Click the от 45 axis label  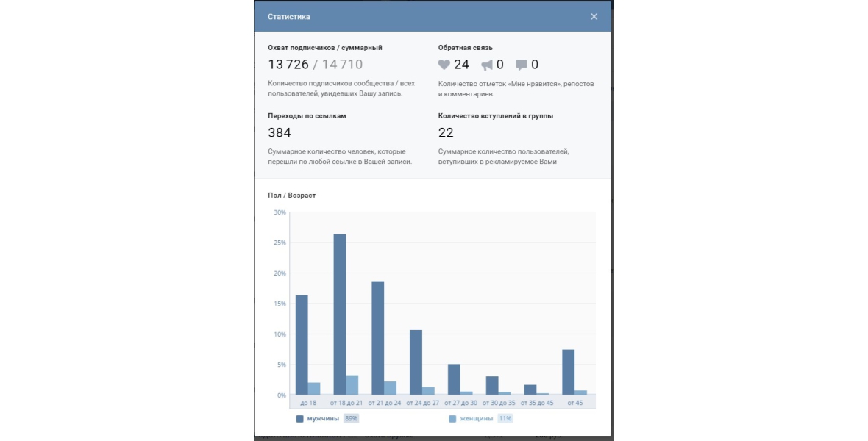point(575,403)
